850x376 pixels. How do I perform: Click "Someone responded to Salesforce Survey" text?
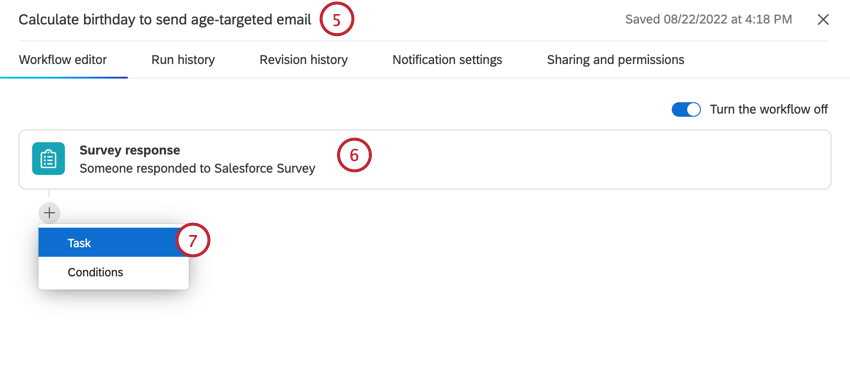point(197,168)
